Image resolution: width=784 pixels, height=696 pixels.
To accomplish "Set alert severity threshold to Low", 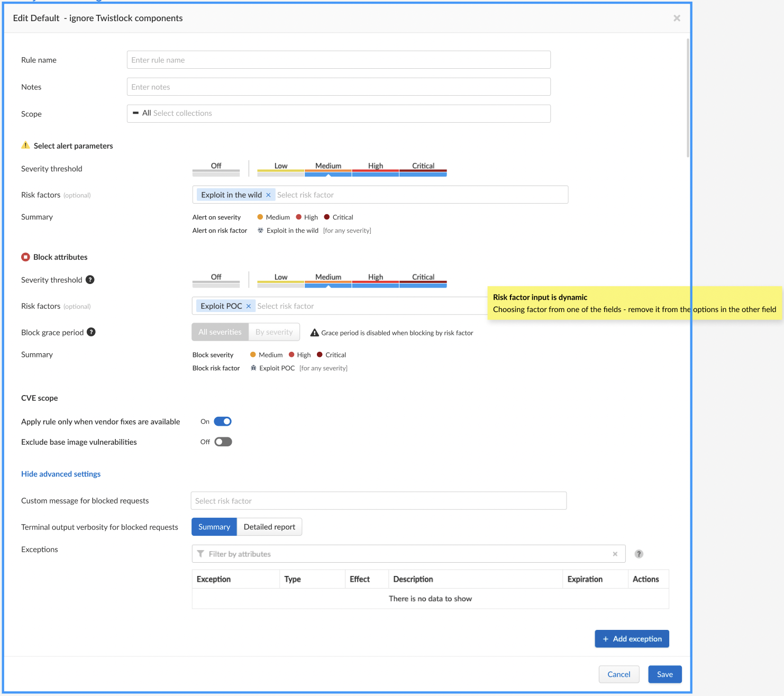I will 281,169.
